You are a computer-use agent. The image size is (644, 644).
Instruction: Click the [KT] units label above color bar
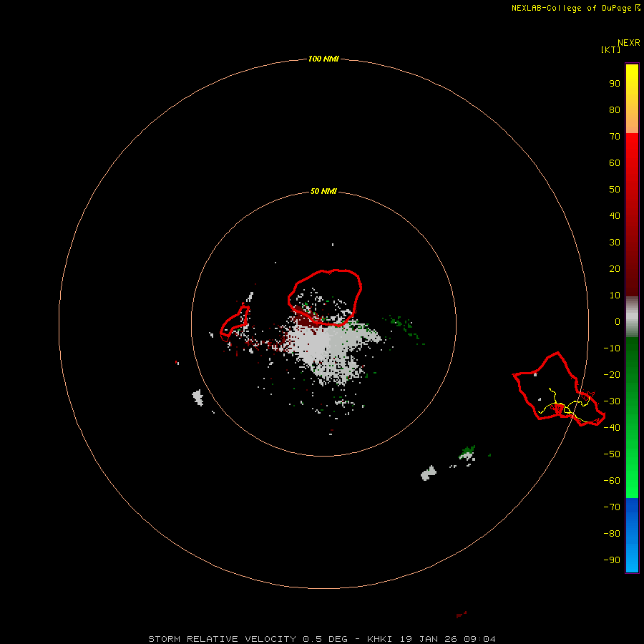pos(610,49)
